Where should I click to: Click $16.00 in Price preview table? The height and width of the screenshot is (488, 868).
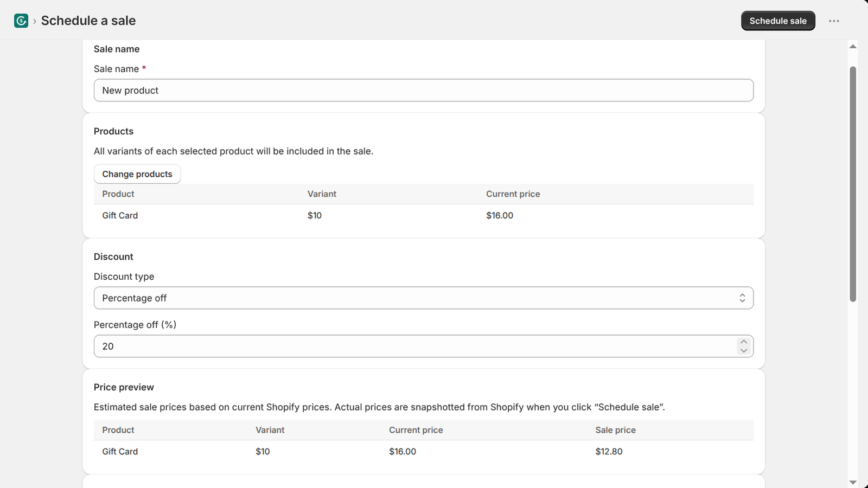point(403,452)
